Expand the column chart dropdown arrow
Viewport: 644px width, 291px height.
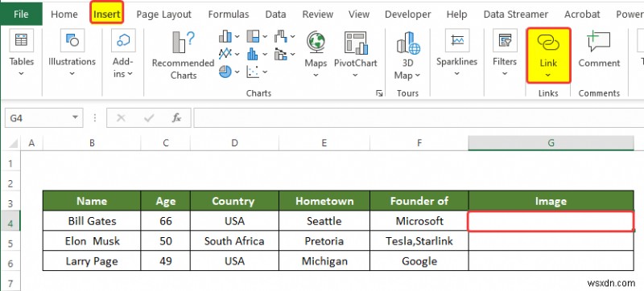(237, 36)
